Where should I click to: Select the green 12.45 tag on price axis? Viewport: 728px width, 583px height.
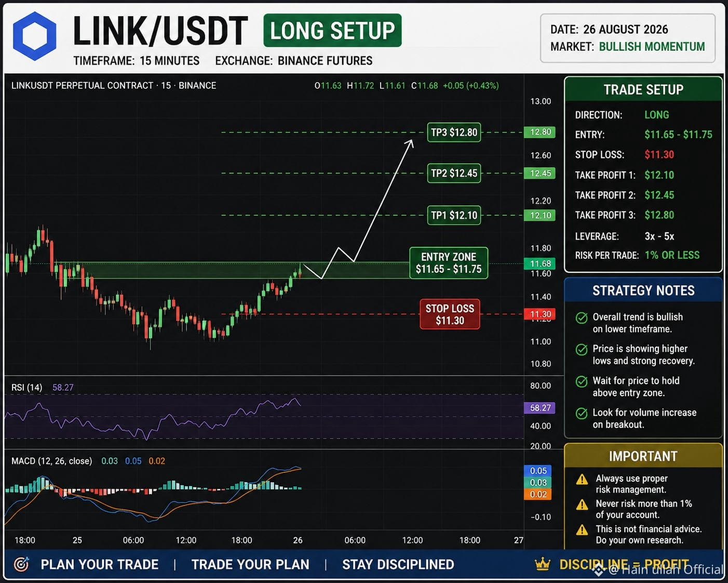pos(540,173)
